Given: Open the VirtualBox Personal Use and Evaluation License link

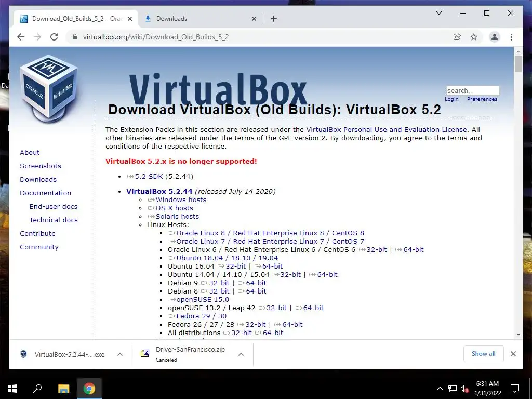Looking at the screenshot, I should tap(387, 129).
